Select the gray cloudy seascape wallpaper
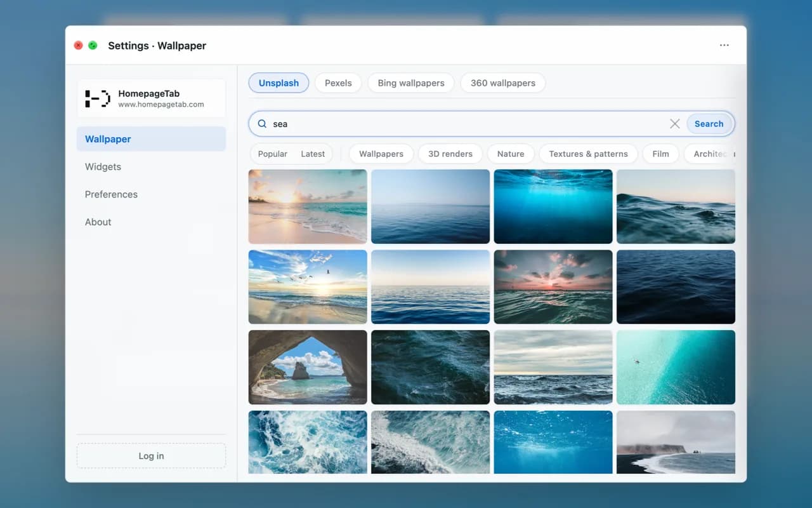 coord(553,367)
